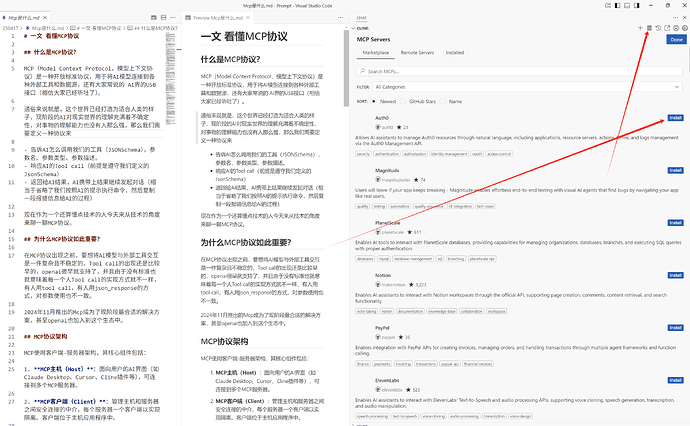Viewport: 690px width, 426px height.
Task: Click the search magnifier icon in MCP search
Action: [x=363, y=71]
